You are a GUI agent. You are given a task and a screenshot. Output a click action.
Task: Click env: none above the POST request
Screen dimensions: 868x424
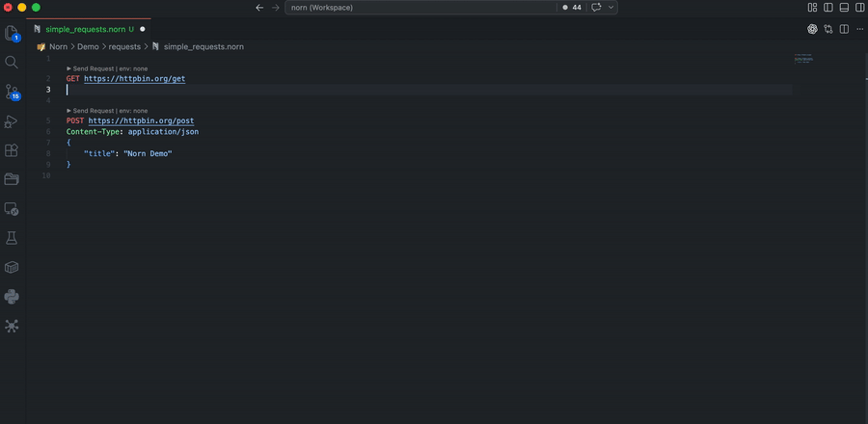pyautogui.click(x=133, y=111)
